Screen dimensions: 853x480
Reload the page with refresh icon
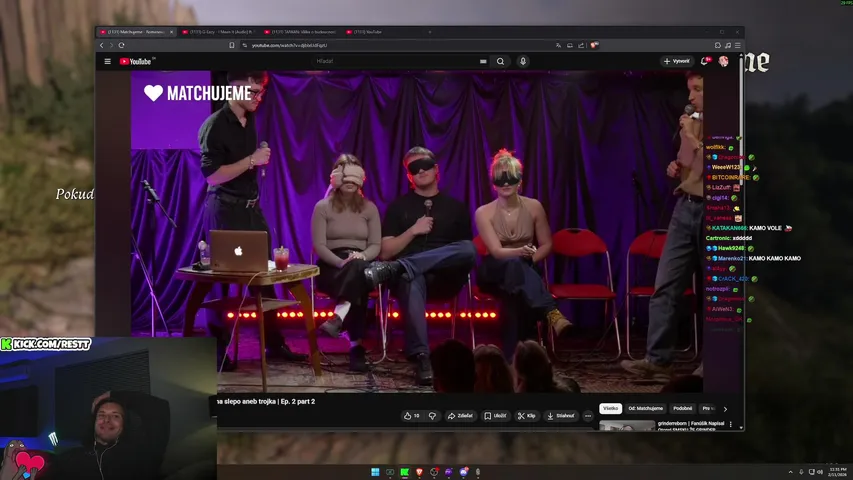tap(122, 46)
